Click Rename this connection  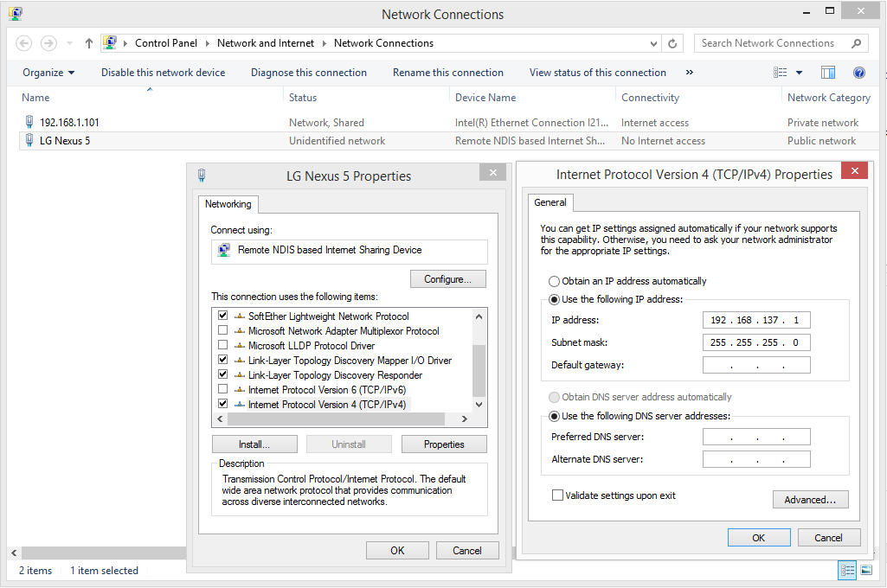pos(448,73)
